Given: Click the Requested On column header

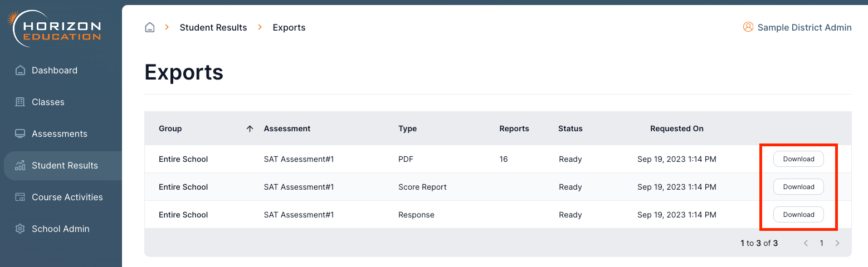Looking at the screenshot, I should pos(676,128).
